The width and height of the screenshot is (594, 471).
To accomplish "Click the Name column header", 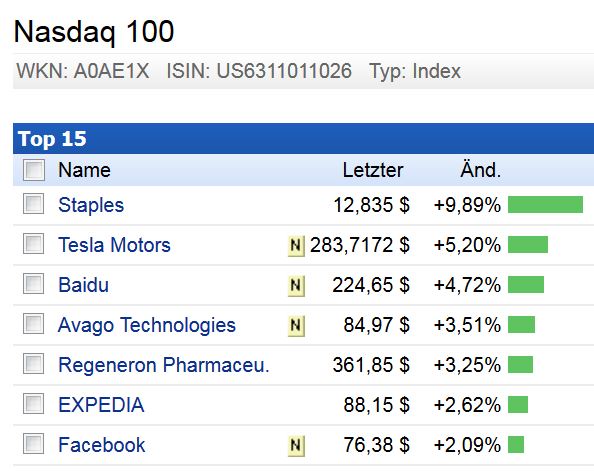I will point(84,170).
